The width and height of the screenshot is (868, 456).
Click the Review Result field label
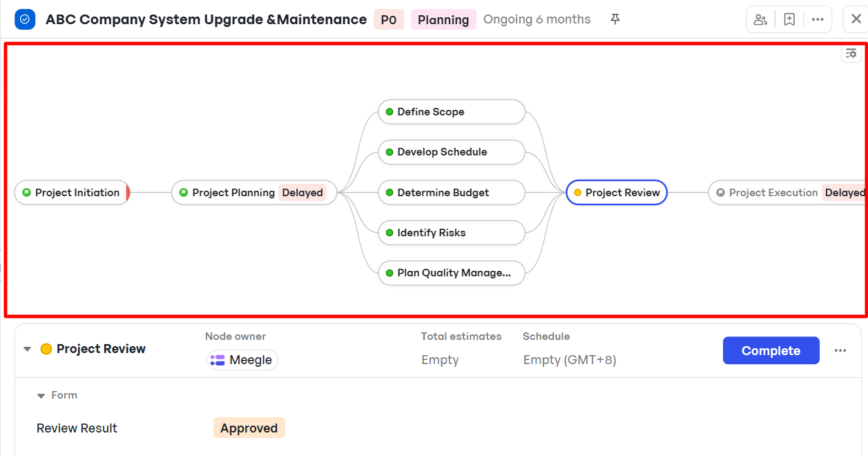coord(77,428)
